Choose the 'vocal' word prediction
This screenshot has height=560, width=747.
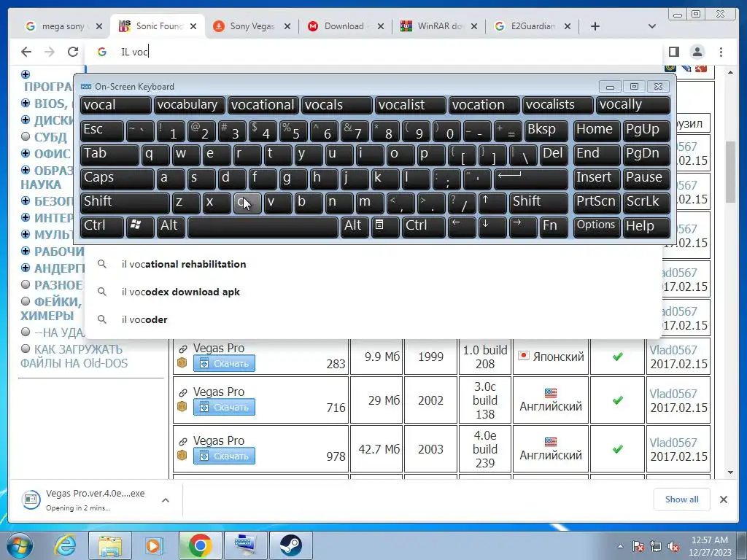coord(116,105)
